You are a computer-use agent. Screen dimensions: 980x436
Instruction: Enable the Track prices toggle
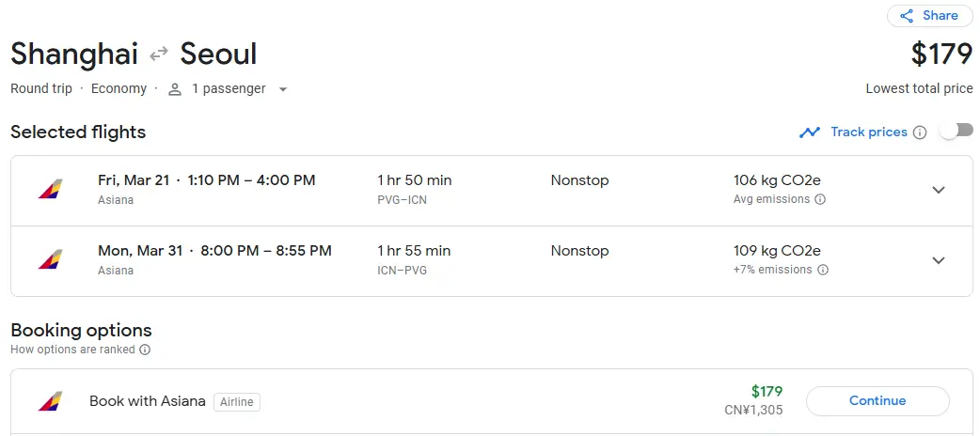click(x=956, y=132)
